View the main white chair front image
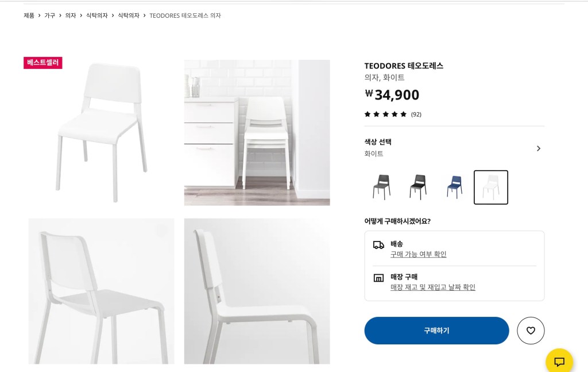588x372 pixels. (x=102, y=133)
